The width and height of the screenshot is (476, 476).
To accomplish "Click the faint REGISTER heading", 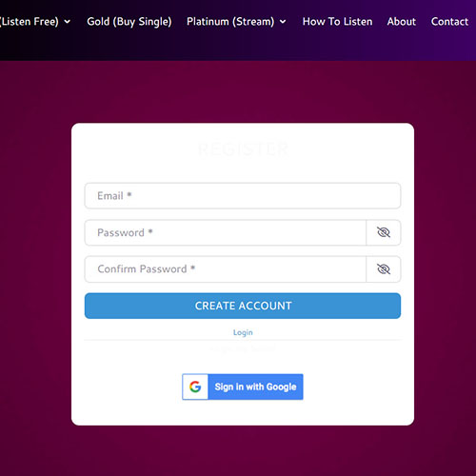I will (x=243, y=149).
